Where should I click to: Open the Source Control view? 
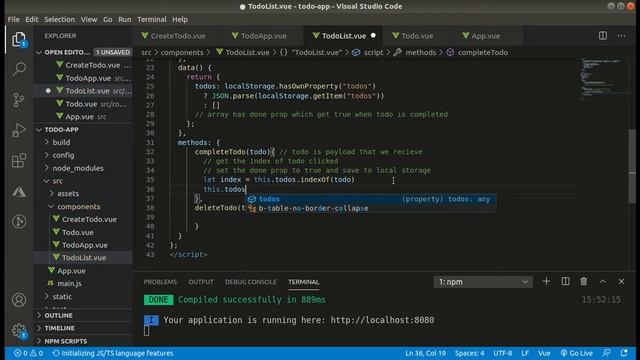click(19, 100)
